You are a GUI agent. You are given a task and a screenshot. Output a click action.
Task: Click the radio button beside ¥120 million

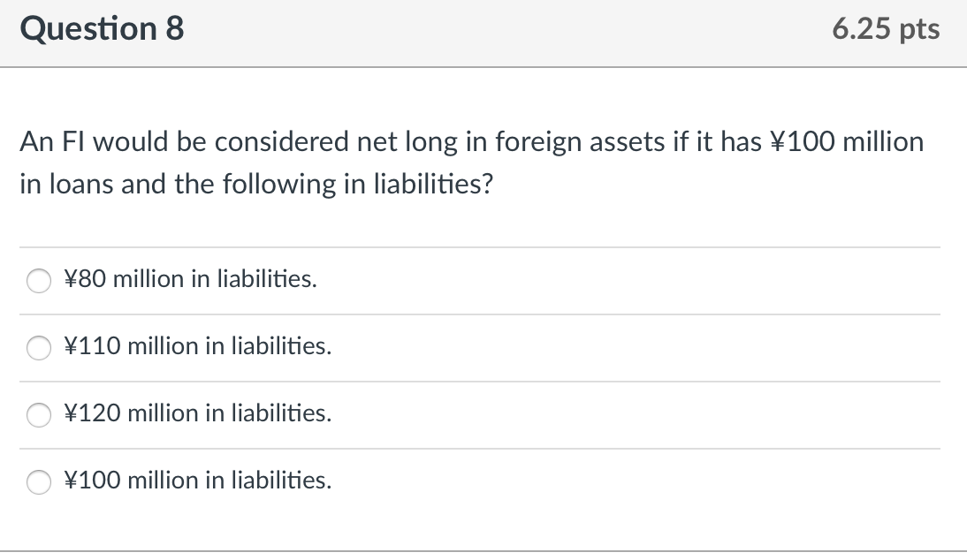[x=39, y=415]
